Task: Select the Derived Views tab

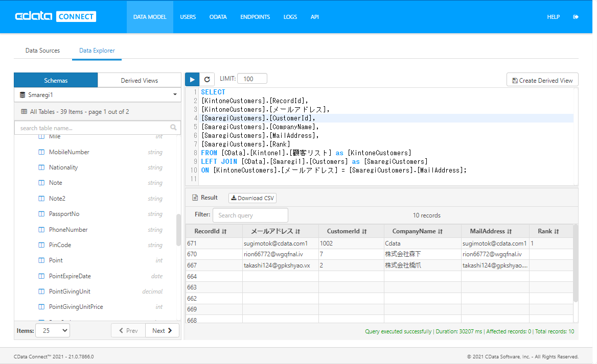Action: click(x=140, y=80)
